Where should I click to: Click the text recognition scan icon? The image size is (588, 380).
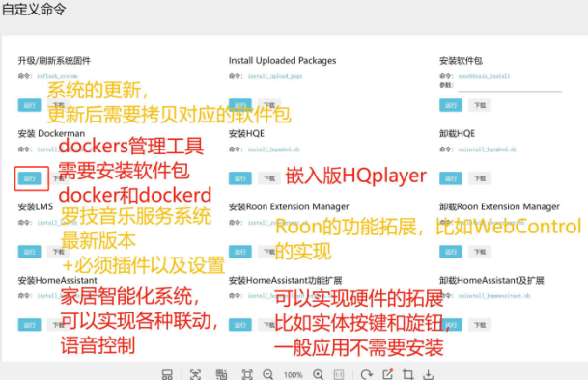(195, 374)
